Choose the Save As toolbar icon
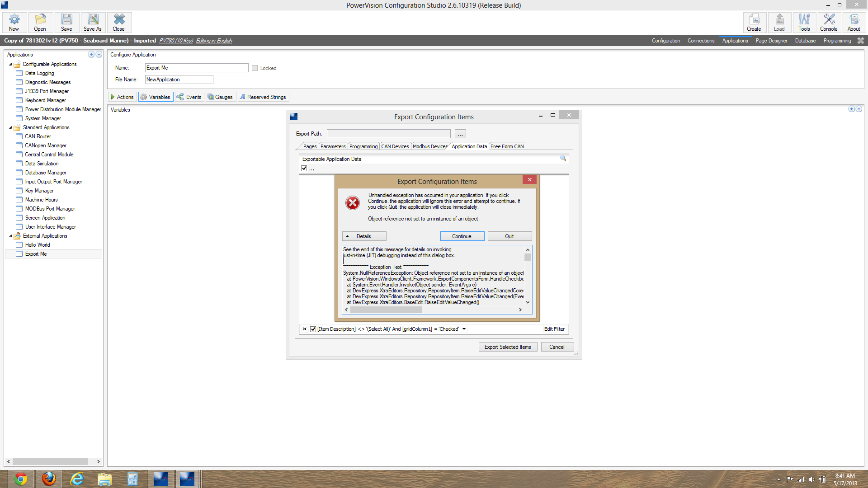 (93, 22)
